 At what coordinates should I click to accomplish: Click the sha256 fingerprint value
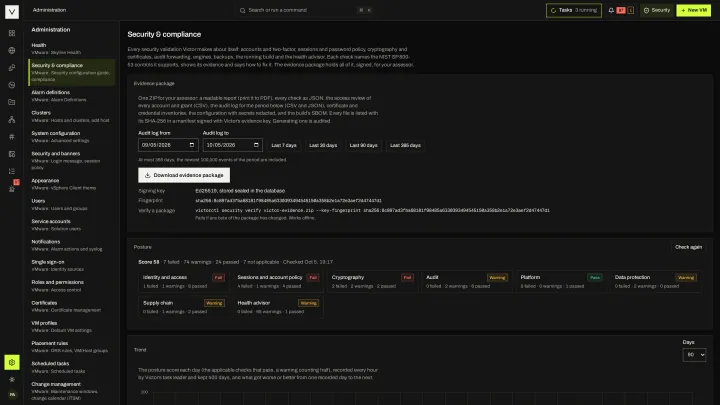click(288, 201)
